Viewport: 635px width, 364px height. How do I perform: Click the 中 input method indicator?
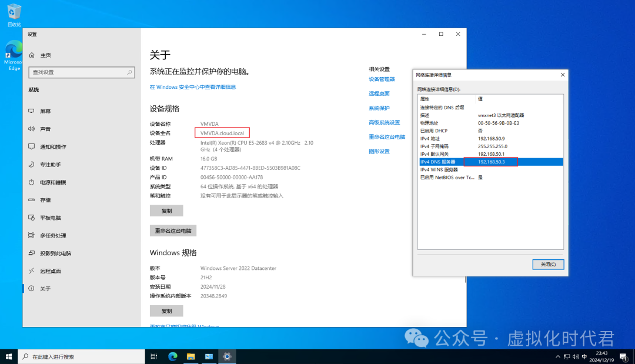point(584,357)
